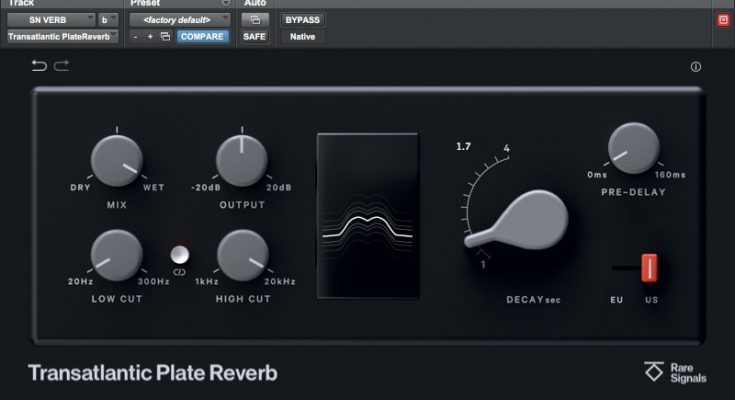Click the automation enable icon under Auto
The height and width of the screenshot is (400, 735).
pos(254,19)
